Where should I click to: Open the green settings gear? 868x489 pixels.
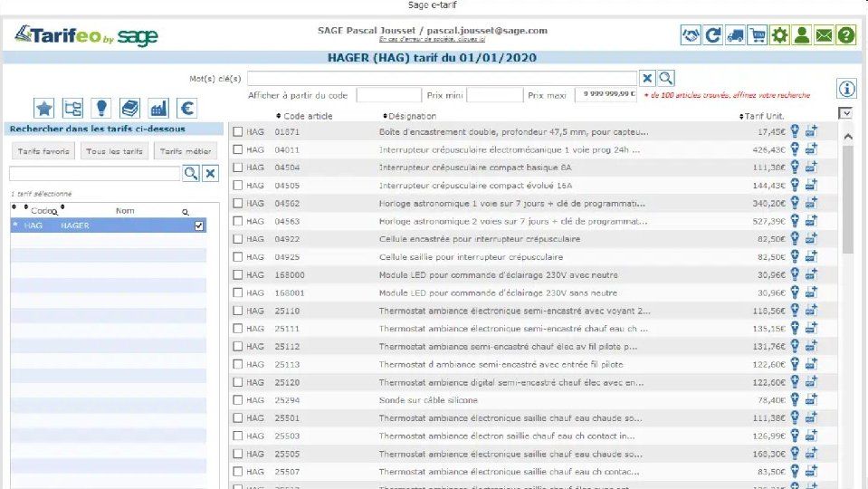point(779,35)
